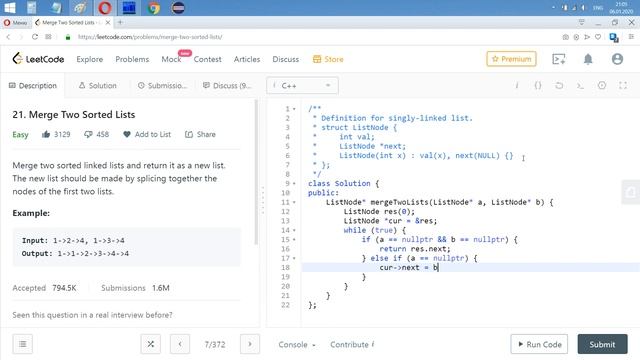Open the Contribute link
The height and width of the screenshot is (360, 640).
pyautogui.click(x=352, y=344)
